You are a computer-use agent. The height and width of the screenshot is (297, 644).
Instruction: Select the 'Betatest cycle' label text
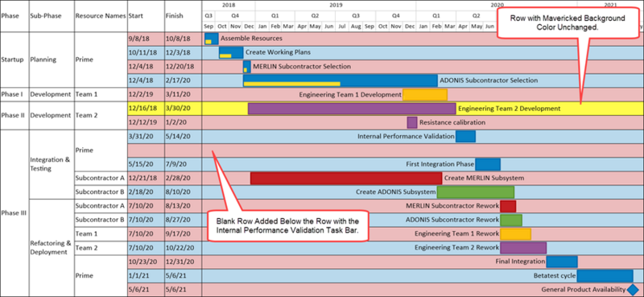click(x=555, y=276)
